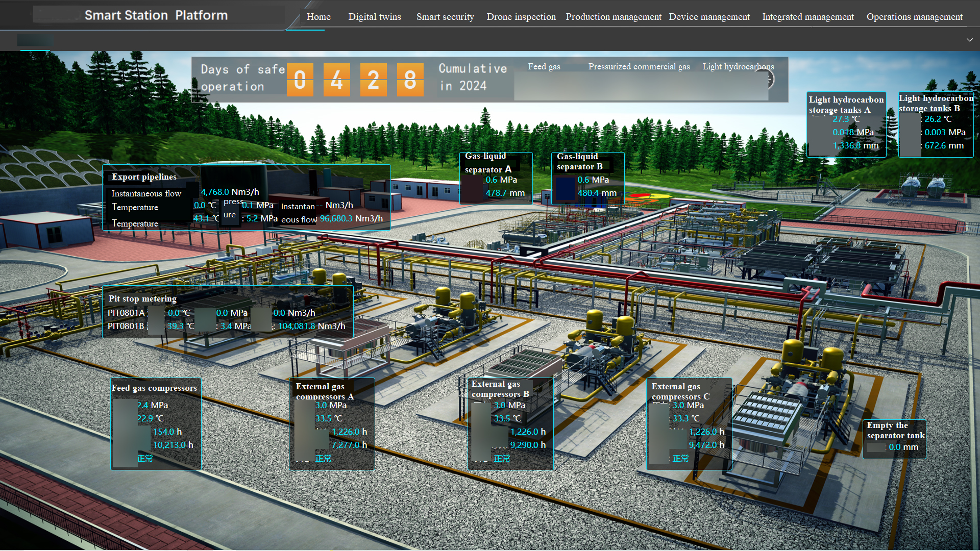
Task: Open Production management menu
Action: coord(613,17)
